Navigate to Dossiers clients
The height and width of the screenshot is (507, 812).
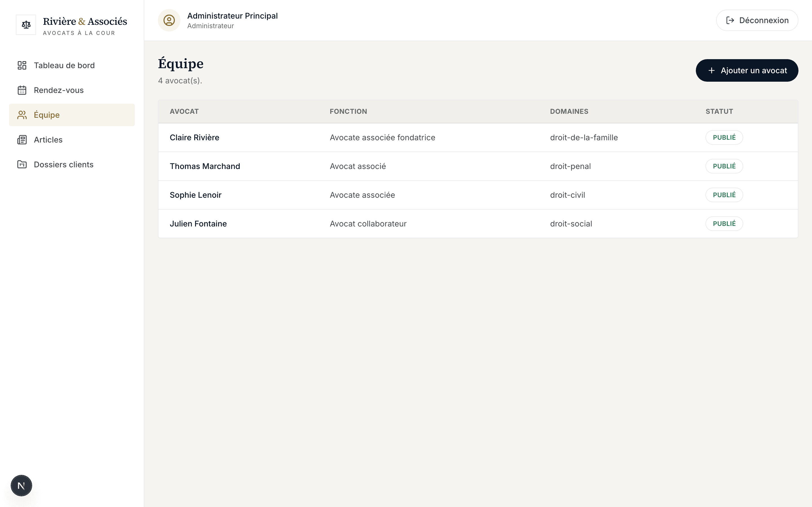coord(72,164)
